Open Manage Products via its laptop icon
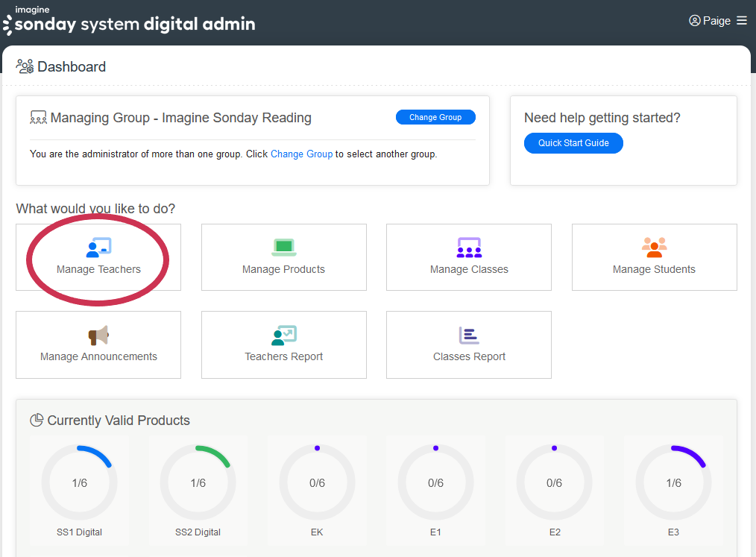 [x=283, y=247]
